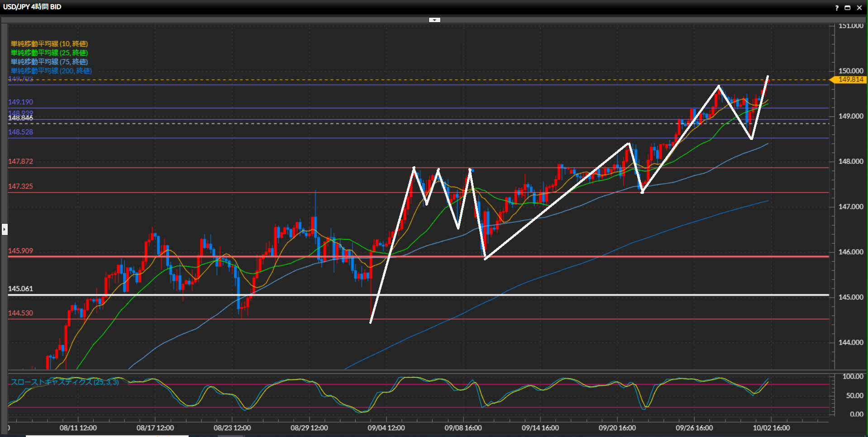868x437 pixels.
Task: Click the help question mark icon
Action: pos(836,8)
